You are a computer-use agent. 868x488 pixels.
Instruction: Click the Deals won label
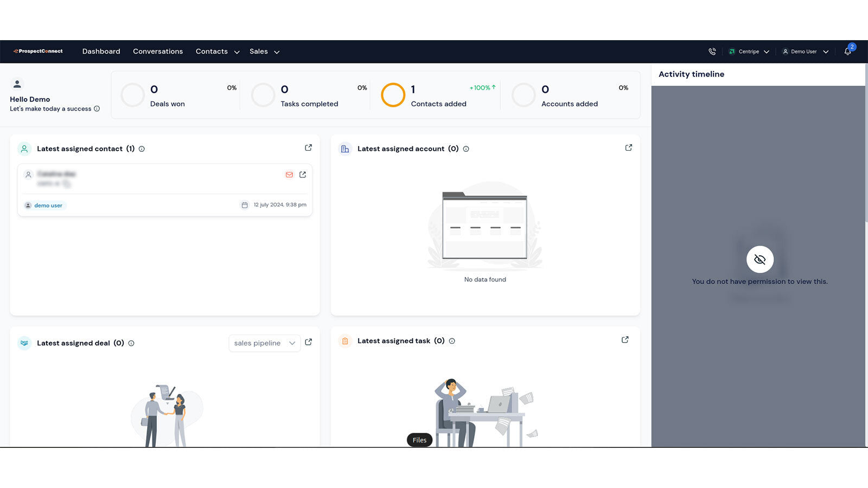[168, 104]
